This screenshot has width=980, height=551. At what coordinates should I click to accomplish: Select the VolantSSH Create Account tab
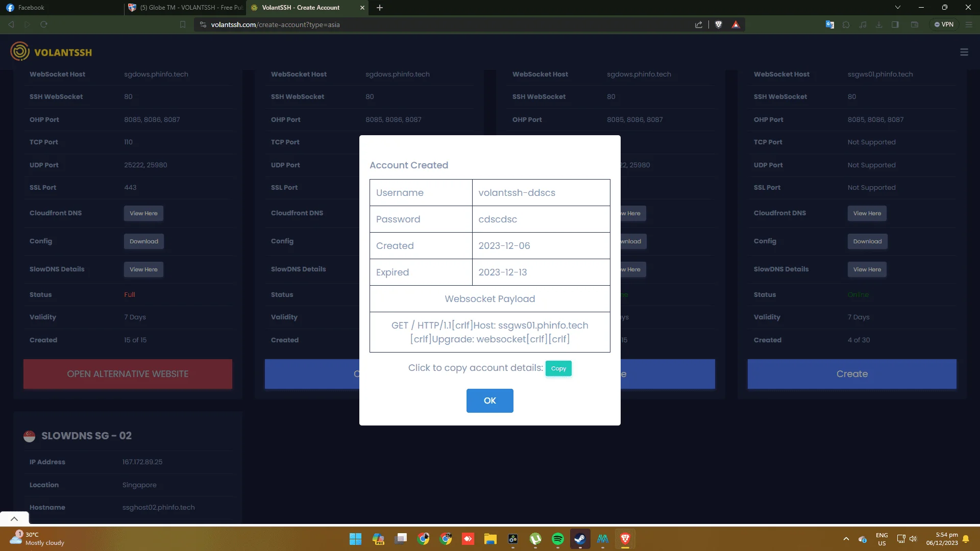click(301, 8)
